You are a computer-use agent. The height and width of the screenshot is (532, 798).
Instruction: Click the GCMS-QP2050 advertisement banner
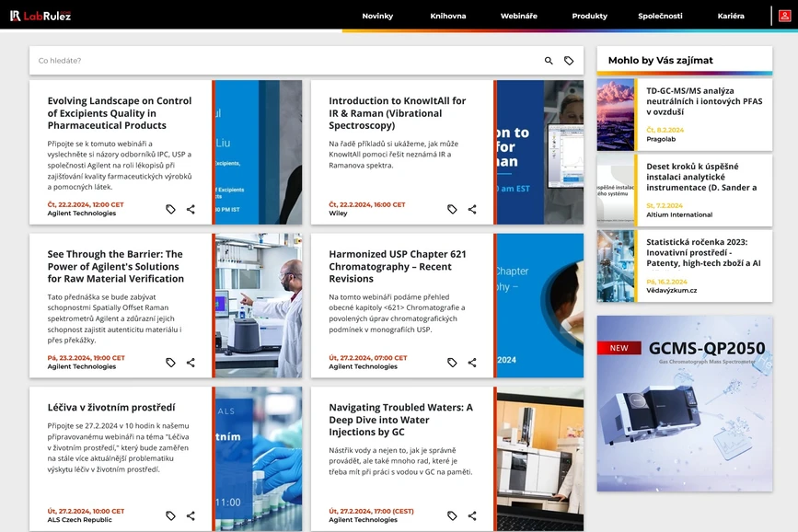tap(684, 403)
